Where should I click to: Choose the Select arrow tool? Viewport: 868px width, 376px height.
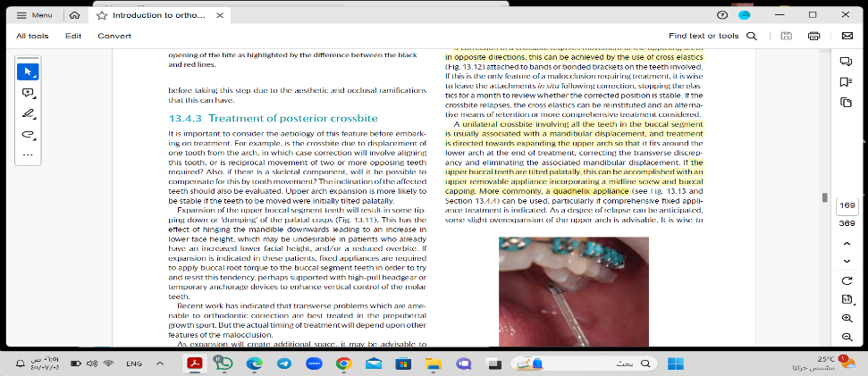pos(28,71)
